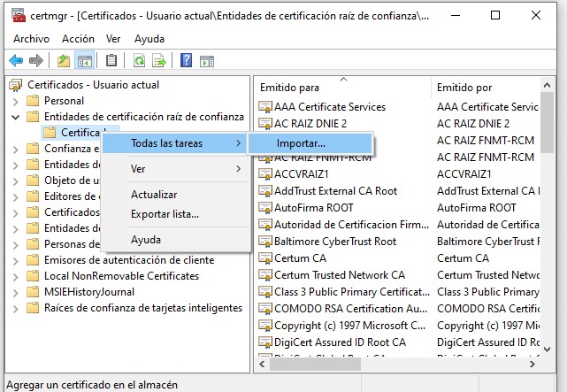Click the MSIEHistoryJournal folder icon
Screen dimensions: 567x392
point(33,292)
